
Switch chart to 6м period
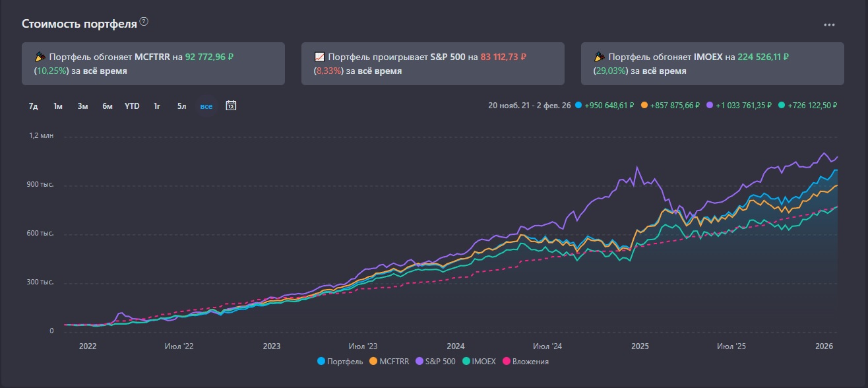point(107,106)
